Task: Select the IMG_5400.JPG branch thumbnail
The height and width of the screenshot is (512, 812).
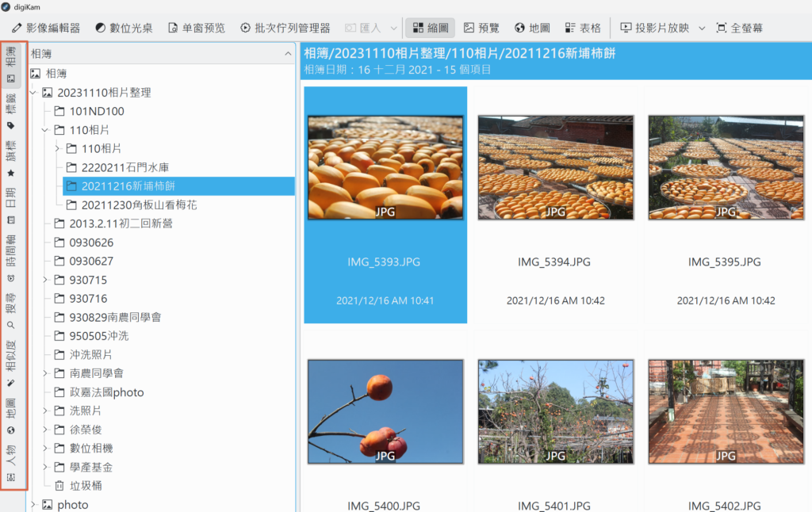Action: [x=385, y=411]
